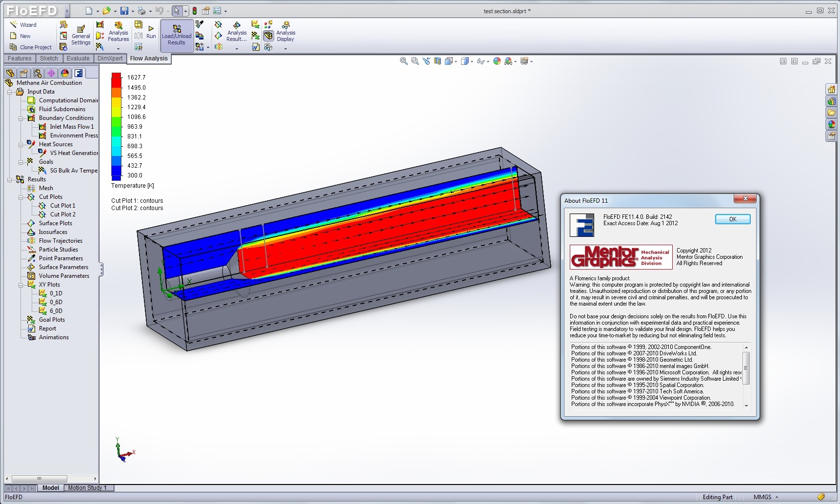Collapse the XY Plots tree node
The width and height of the screenshot is (840, 504).
point(20,285)
